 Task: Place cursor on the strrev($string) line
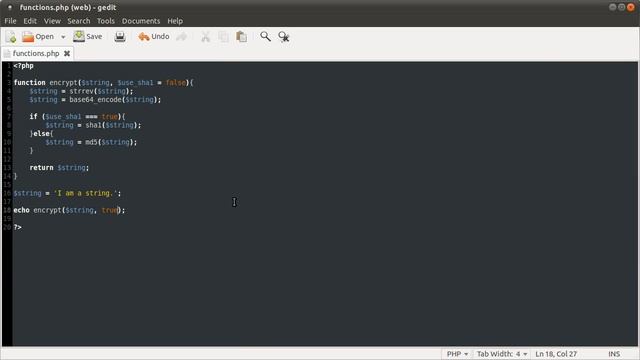[x=81, y=91]
